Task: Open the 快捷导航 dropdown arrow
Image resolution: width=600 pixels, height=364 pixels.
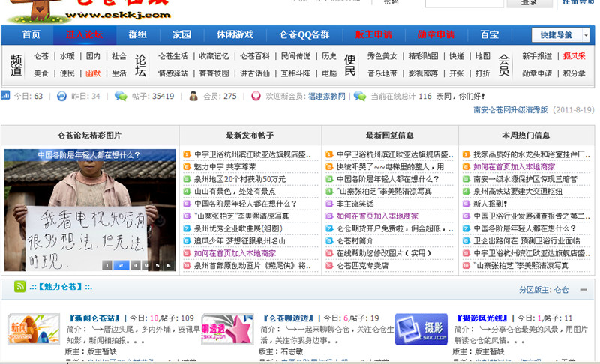Action: click(586, 35)
